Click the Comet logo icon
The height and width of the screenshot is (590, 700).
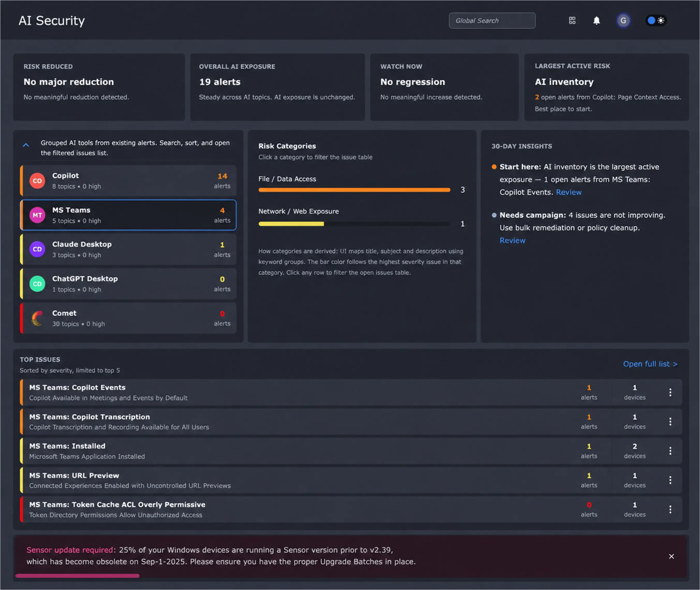point(37,318)
